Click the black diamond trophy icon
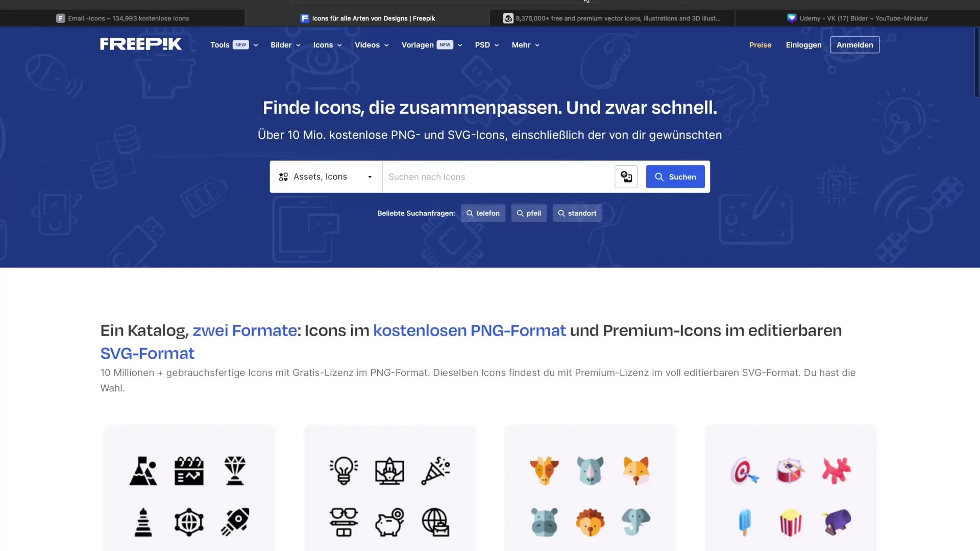 tap(235, 470)
